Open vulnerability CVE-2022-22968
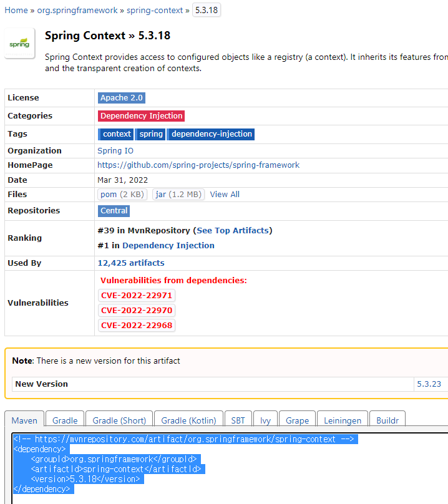Screen dimensions: 448x504 point(137,325)
